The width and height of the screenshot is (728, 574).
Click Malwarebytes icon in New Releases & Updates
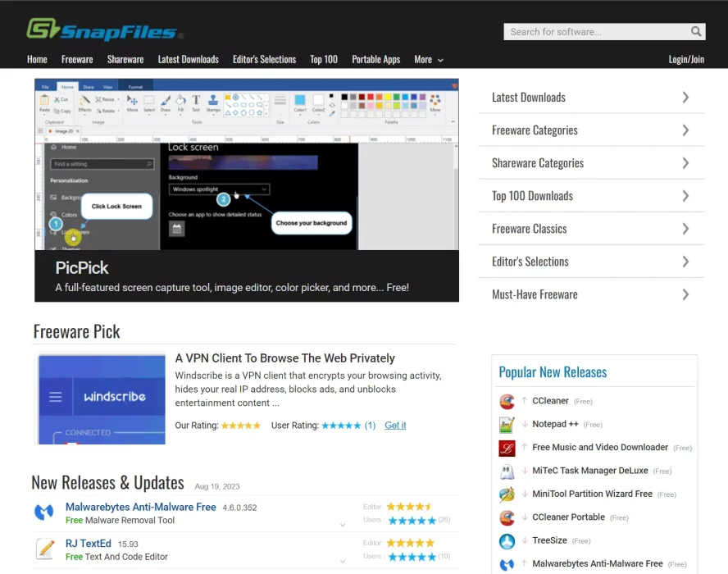[x=44, y=512]
